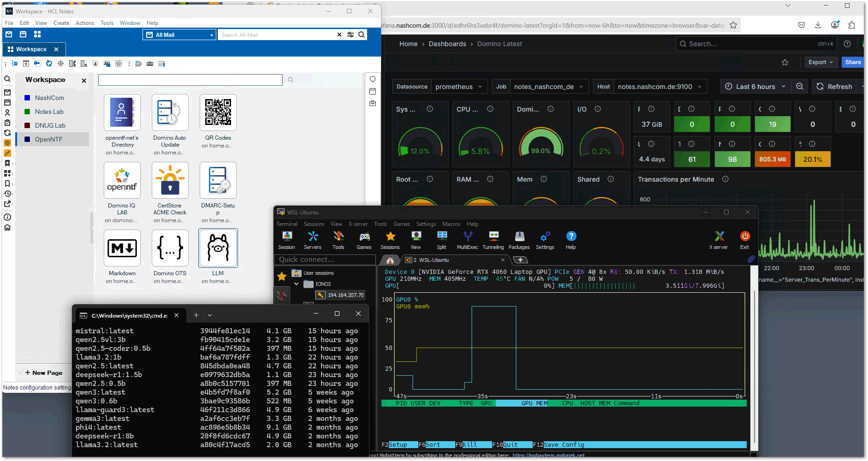This screenshot has width=868, height=461.
Task: Click the Servers icon in MobaXterm
Action: (x=313, y=240)
